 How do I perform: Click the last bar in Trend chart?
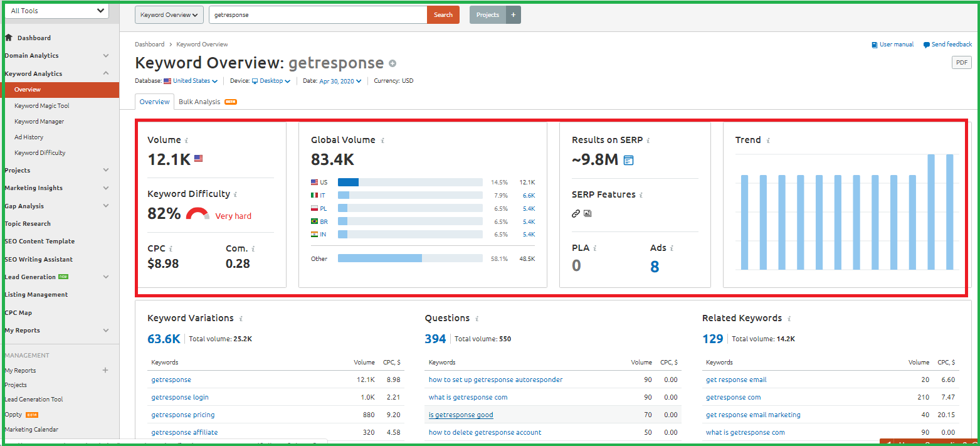pos(950,212)
